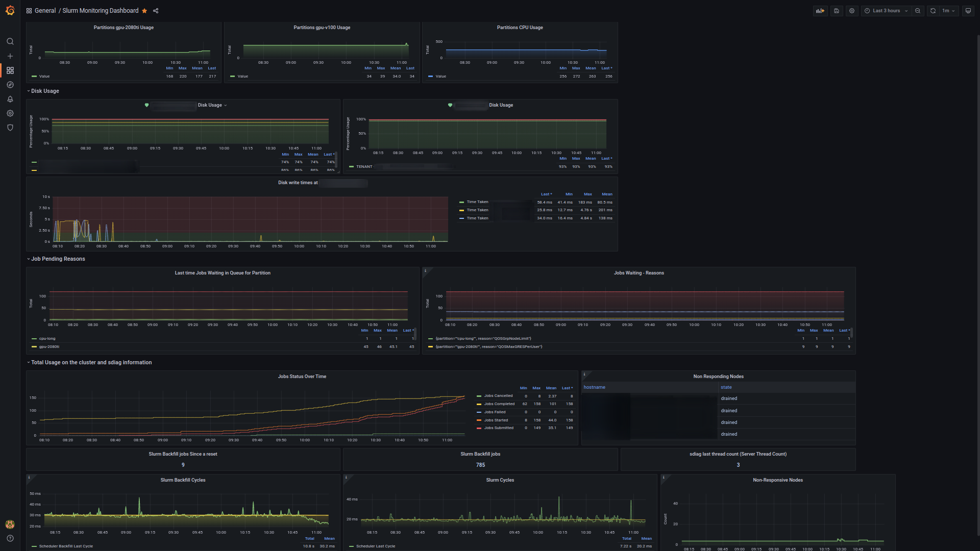The image size is (980, 551).
Task: Open dashboard settings gear in top toolbar
Action: click(x=852, y=11)
